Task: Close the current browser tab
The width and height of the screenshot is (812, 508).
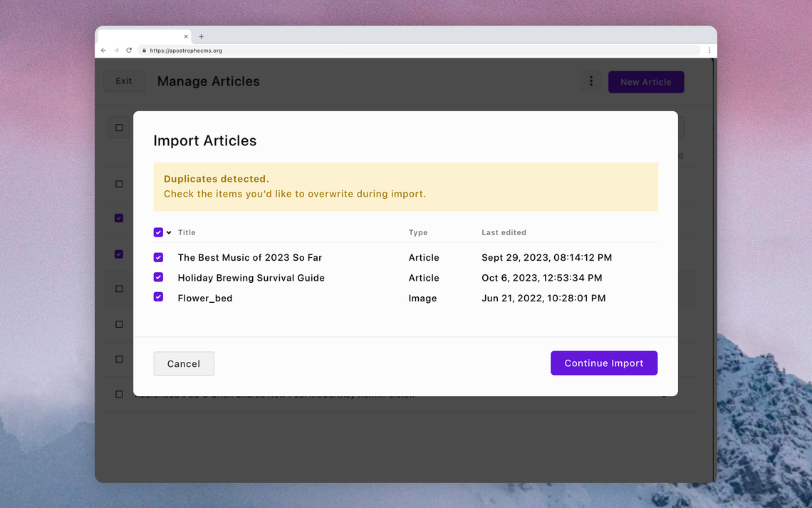Action: pyautogui.click(x=186, y=36)
